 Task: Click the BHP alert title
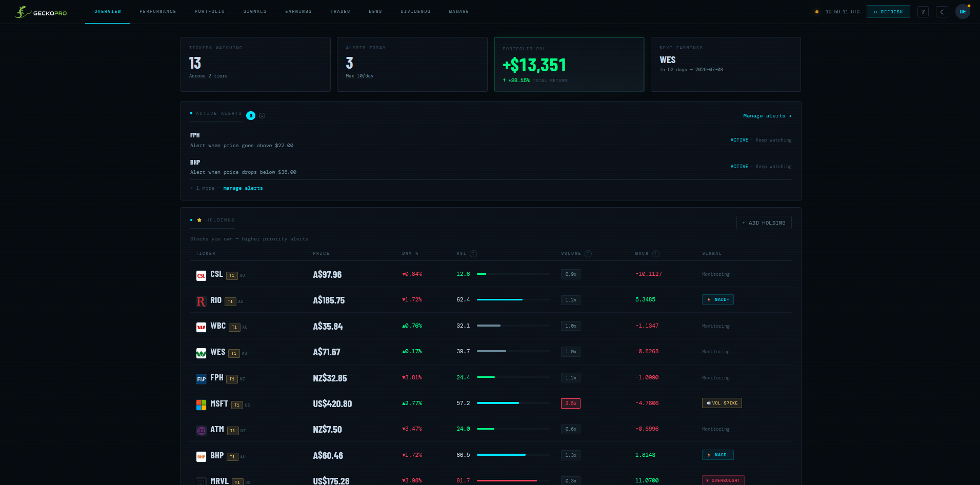[195, 163]
